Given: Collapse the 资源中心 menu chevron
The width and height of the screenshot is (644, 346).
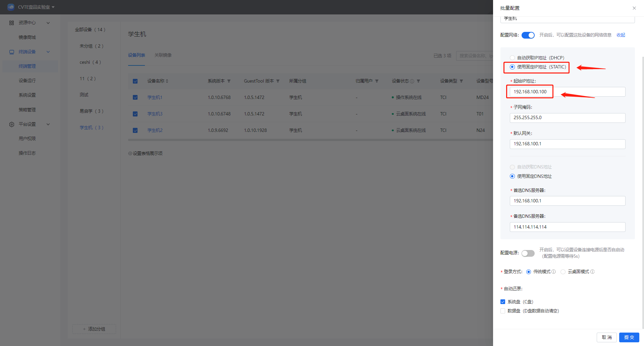Looking at the screenshot, I should pos(48,23).
